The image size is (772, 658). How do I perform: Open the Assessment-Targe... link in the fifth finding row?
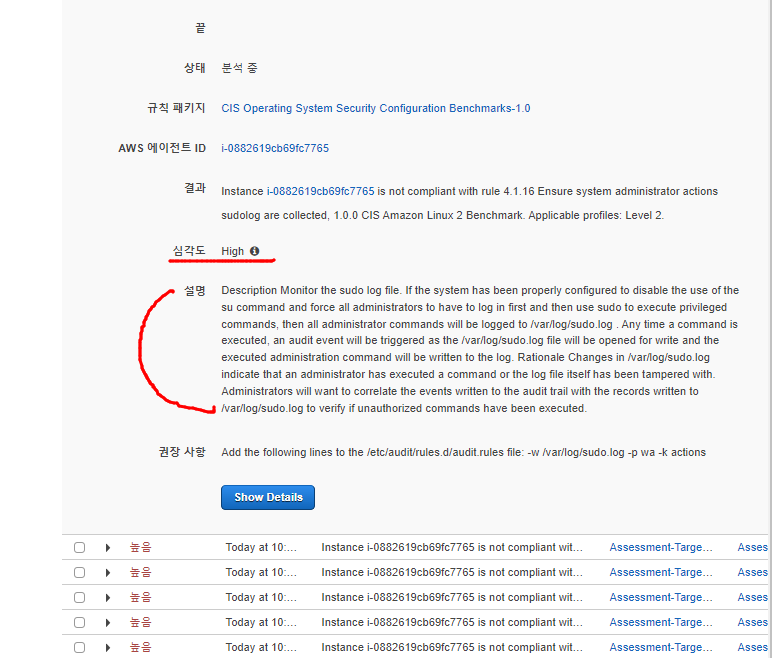pos(661,647)
